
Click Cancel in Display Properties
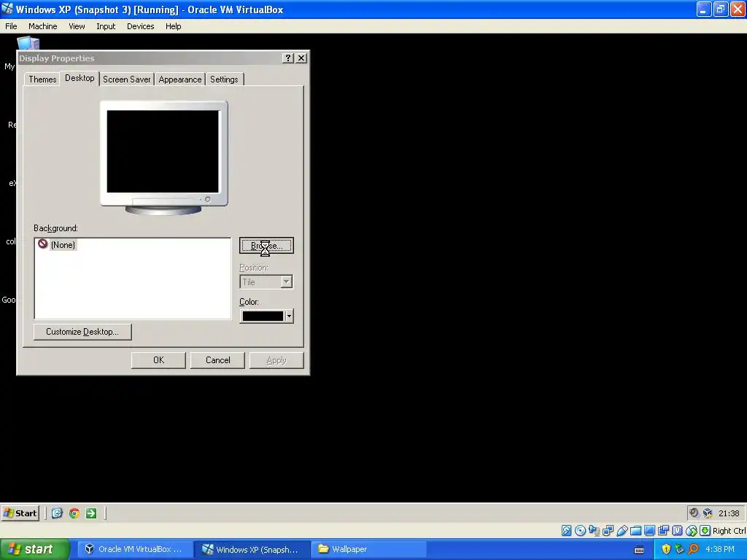click(217, 360)
